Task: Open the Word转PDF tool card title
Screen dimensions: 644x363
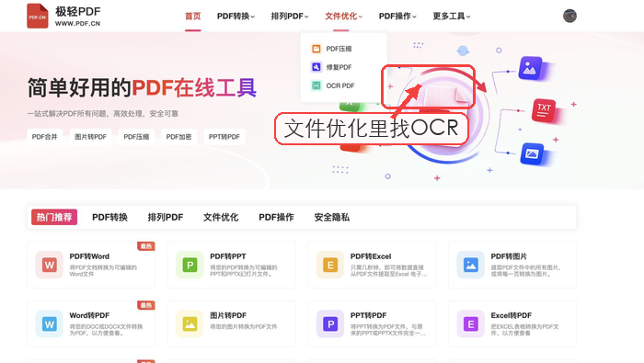Action: [x=89, y=315]
